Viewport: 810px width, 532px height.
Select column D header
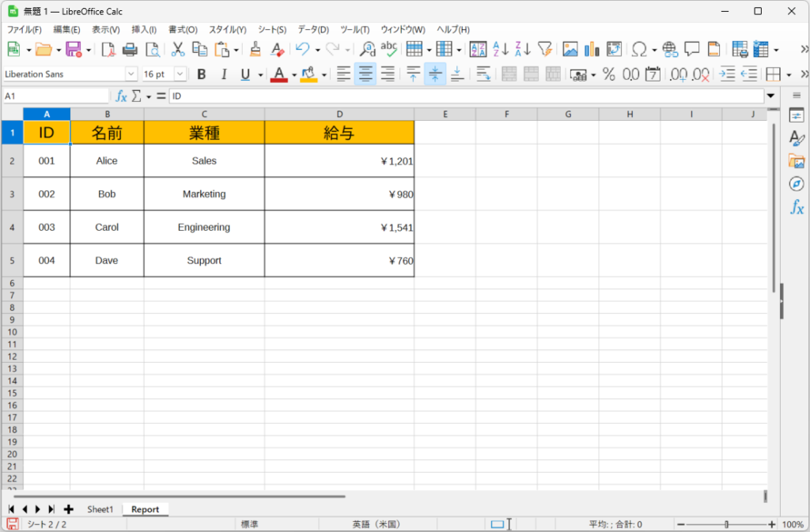coord(339,115)
